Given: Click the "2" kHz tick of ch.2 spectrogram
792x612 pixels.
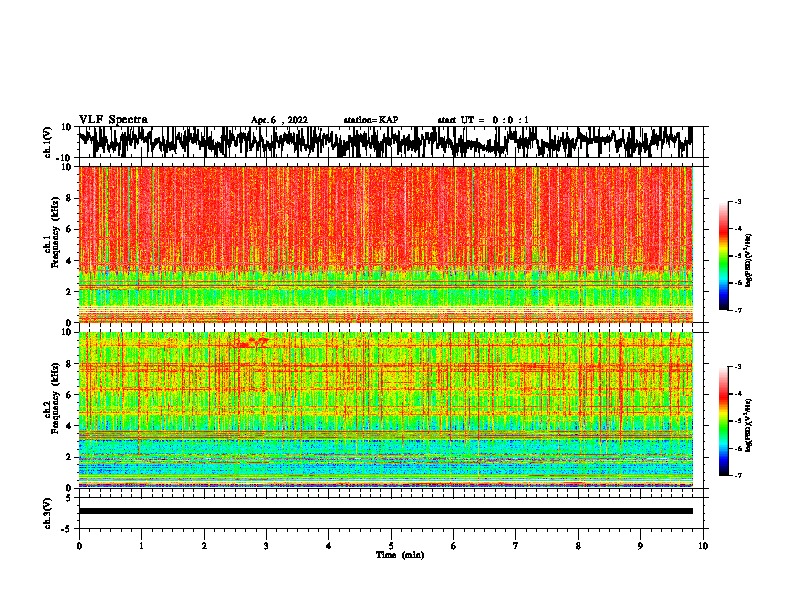Looking at the screenshot, I should coord(69,457).
